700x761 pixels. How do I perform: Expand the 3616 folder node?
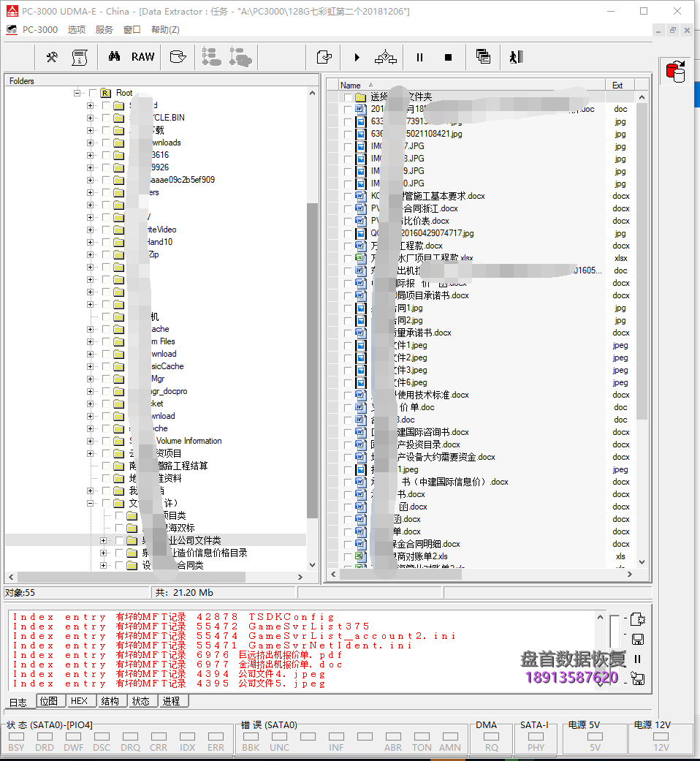tap(90, 155)
